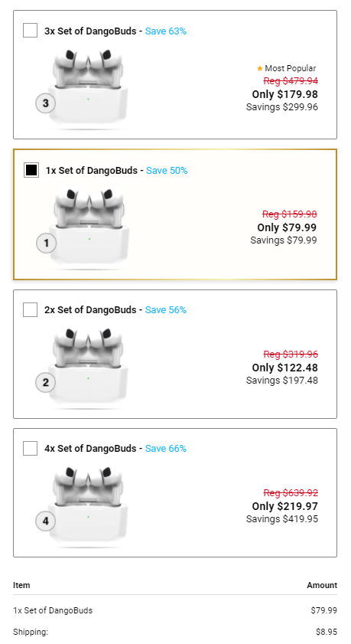The image size is (351, 644).
Task: Click the circled number 4 badge
Action: click(46, 521)
